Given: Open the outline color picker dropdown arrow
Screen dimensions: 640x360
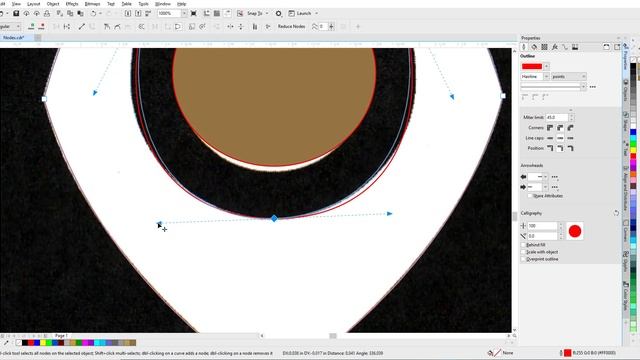Looking at the screenshot, I should (547, 66).
